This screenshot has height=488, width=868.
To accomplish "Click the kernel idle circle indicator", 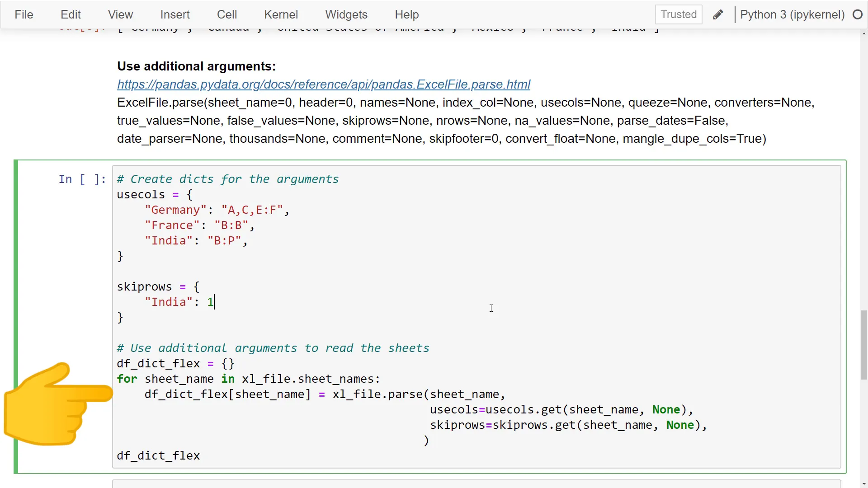I will [858, 15].
